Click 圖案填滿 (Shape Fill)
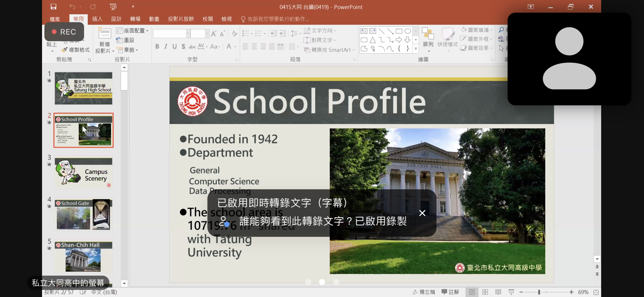644x297 pixels. click(x=477, y=30)
